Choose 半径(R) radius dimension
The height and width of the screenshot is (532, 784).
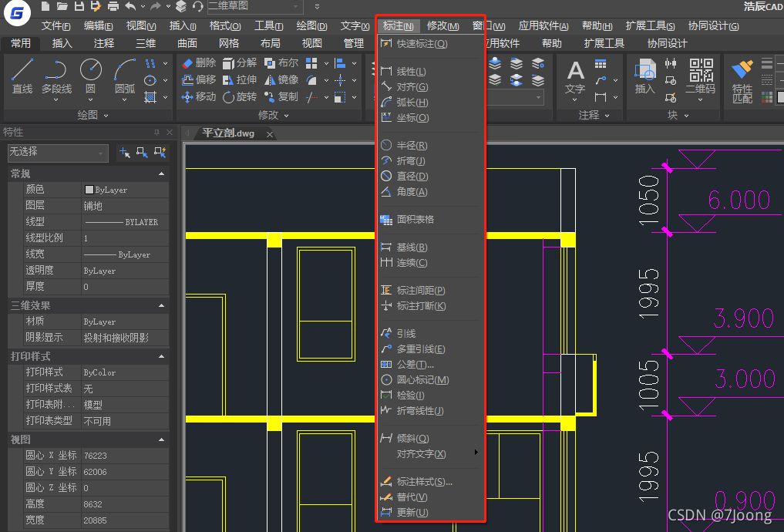[x=431, y=146]
